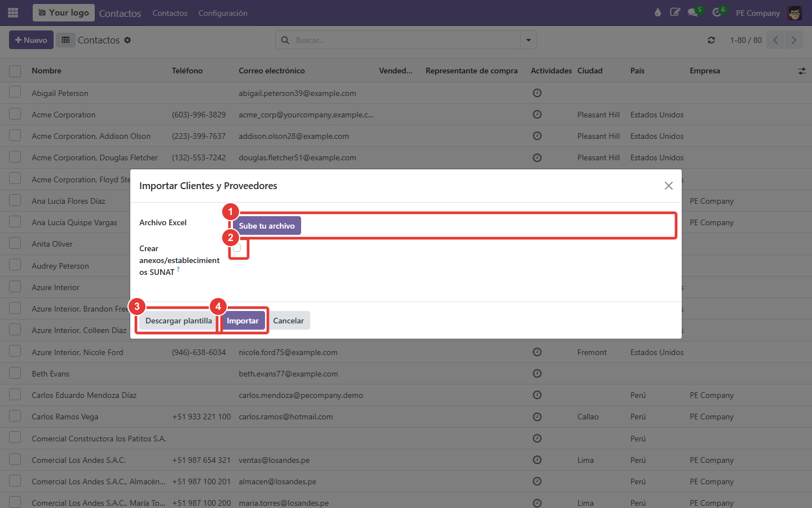Click the Nuevo button
The image size is (812, 508).
pyautogui.click(x=31, y=40)
